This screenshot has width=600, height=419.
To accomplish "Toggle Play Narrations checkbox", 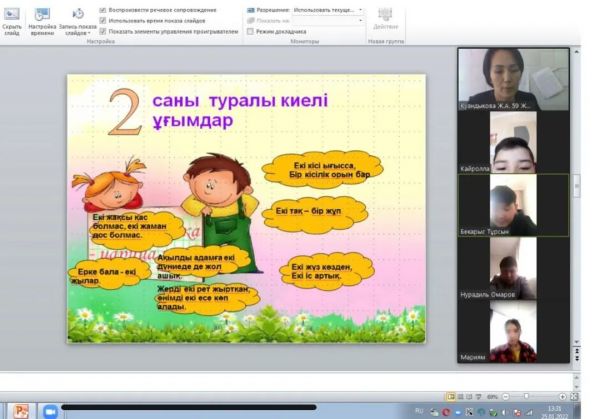I will pos(104,9).
